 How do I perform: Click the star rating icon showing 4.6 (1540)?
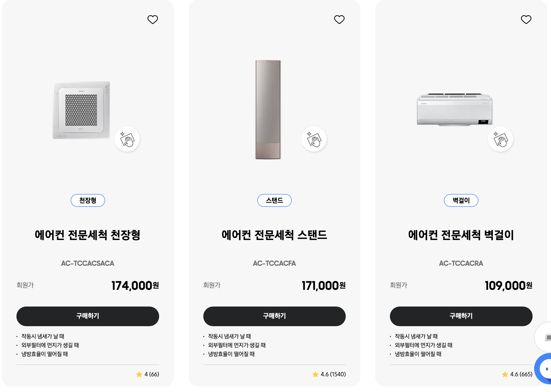pos(315,374)
